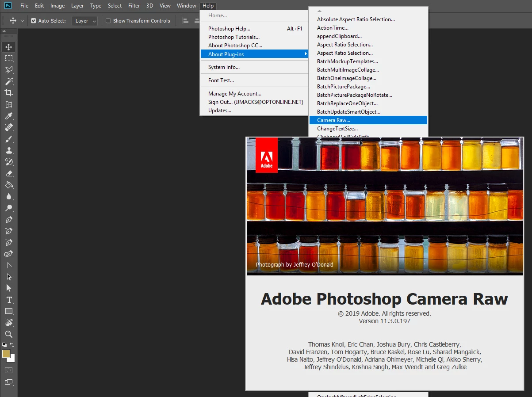Viewport: 532px width, 397px height.
Task: Select the Clone Stamp tool
Action: (x=9, y=150)
